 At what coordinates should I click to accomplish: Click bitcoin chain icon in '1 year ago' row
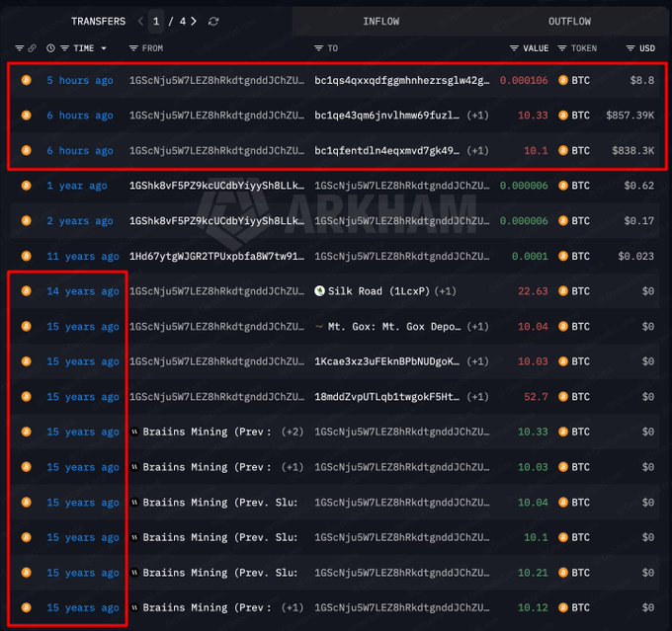[x=26, y=186]
